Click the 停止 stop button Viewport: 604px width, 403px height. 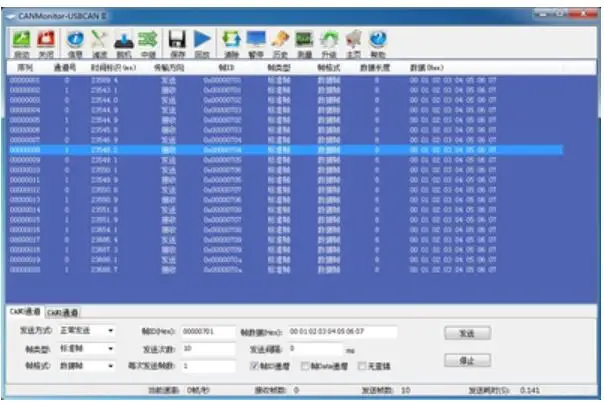467,361
